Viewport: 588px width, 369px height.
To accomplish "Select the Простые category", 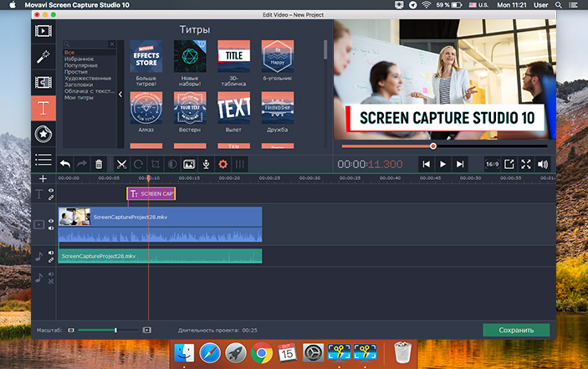I will 76,72.
